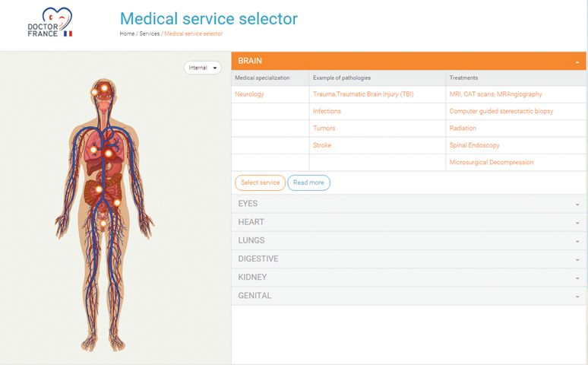The height and width of the screenshot is (365, 588).
Task: Open Services breadcrumb link
Action: (x=150, y=33)
